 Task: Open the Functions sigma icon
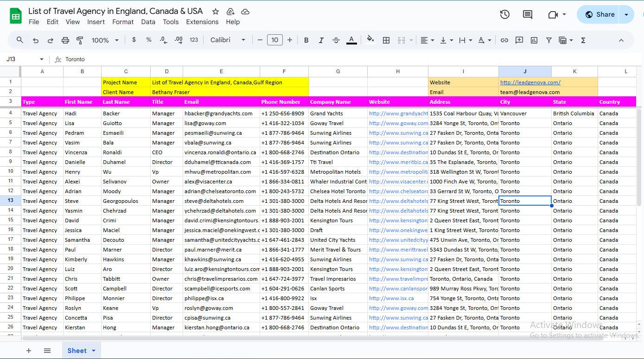[x=583, y=40]
